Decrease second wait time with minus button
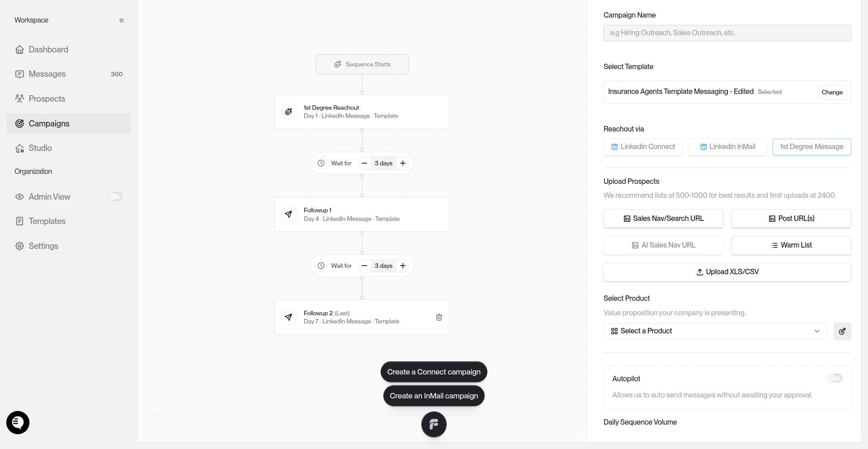 (364, 266)
